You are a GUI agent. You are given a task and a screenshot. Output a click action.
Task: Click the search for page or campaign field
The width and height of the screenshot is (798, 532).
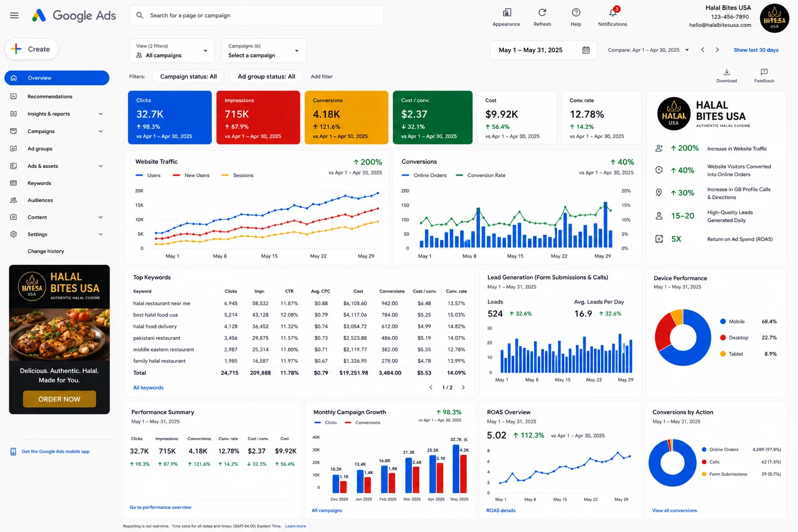[x=257, y=16]
